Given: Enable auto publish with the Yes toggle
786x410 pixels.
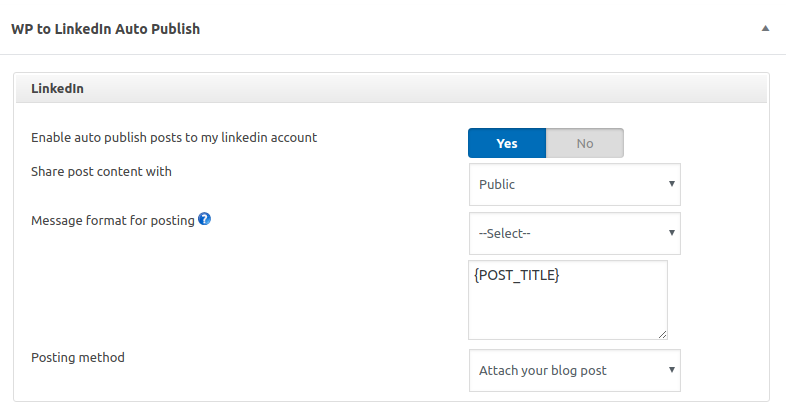Looking at the screenshot, I should (x=507, y=143).
